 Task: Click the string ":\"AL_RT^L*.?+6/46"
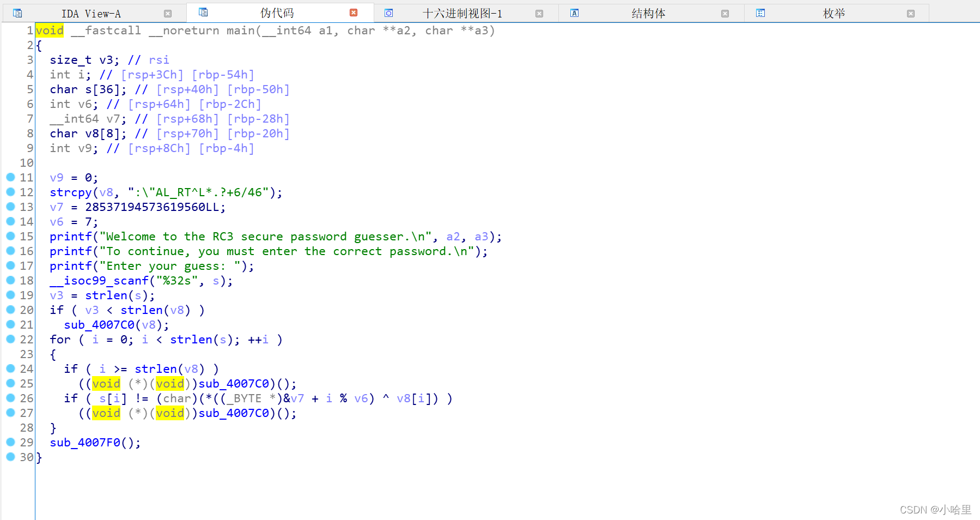tap(198, 192)
